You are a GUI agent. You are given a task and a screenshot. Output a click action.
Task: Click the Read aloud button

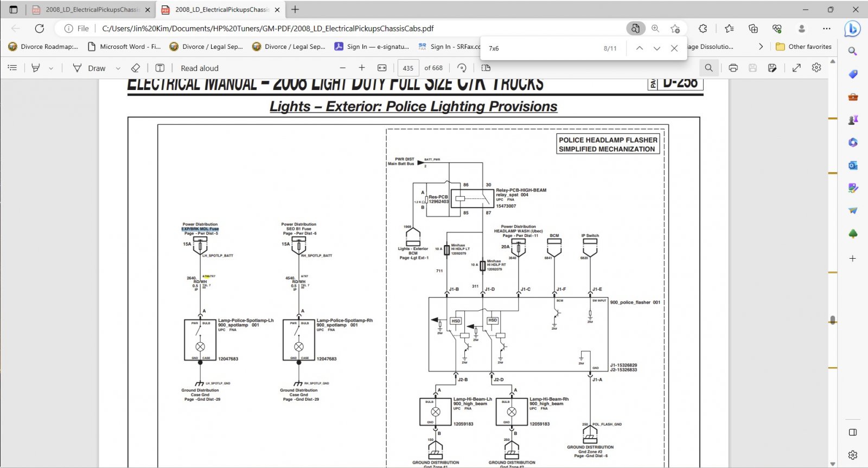(x=200, y=68)
